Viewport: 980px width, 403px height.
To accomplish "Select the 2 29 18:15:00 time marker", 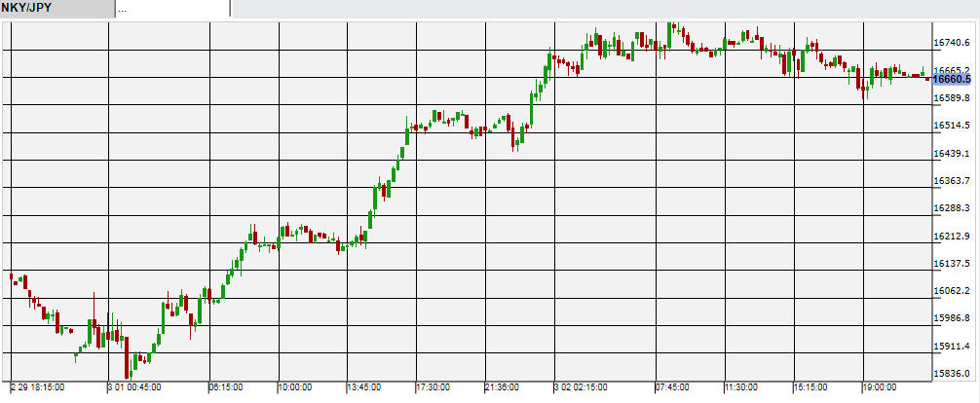I will click(x=38, y=387).
